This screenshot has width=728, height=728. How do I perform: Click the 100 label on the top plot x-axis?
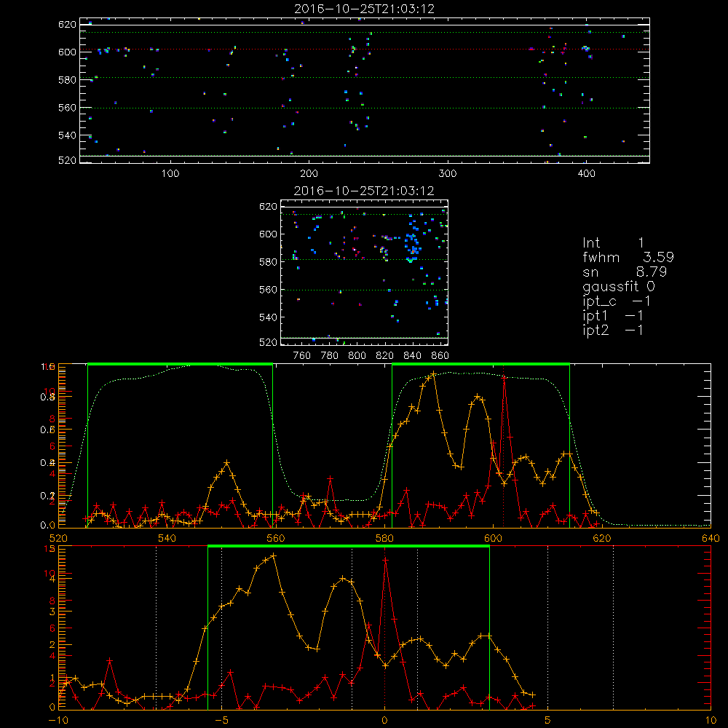170,174
